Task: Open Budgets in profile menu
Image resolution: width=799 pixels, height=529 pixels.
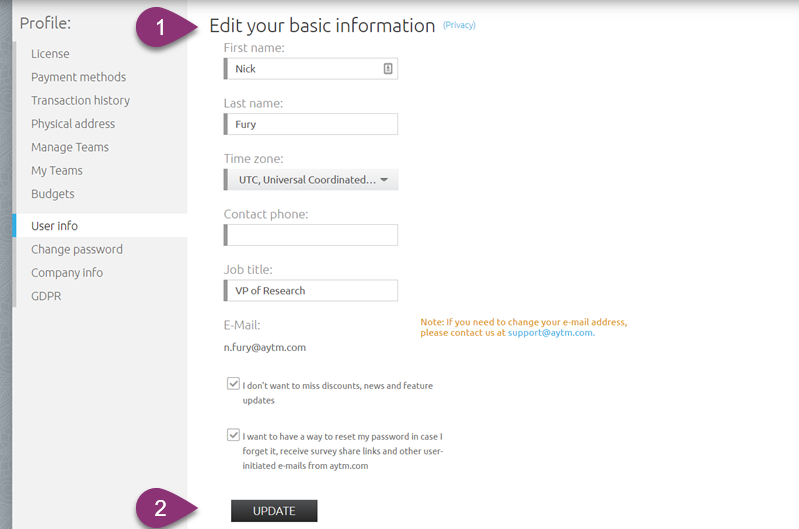Action: point(52,194)
